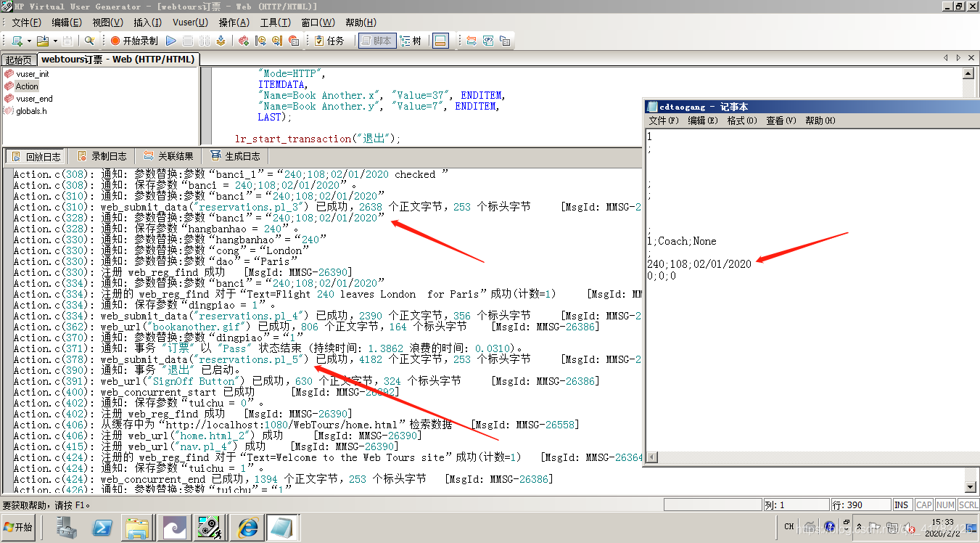This screenshot has height=543, width=980.
Task: Open the 工具(T) menu
Action: click(275, 23)
